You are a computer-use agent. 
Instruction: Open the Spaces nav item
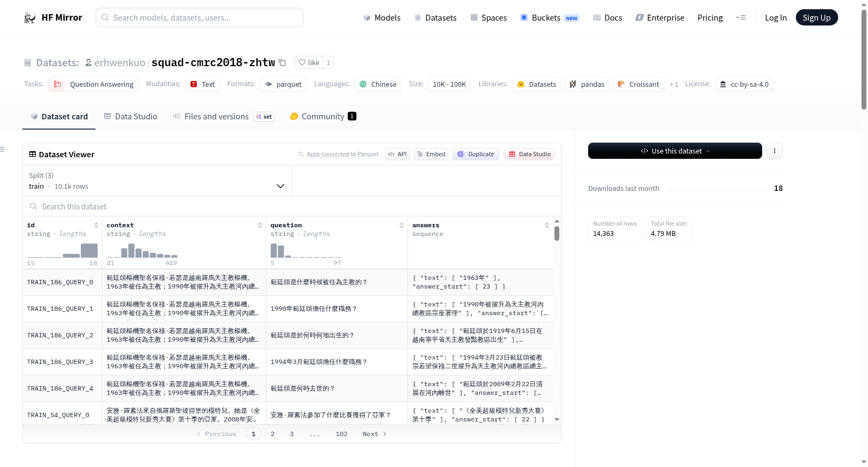point(488,17)
